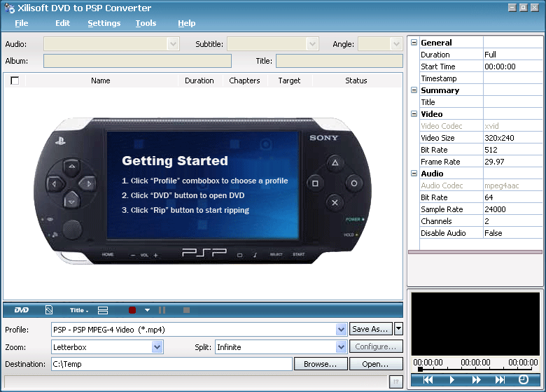Click skip to start in preview player

[428, 380]
